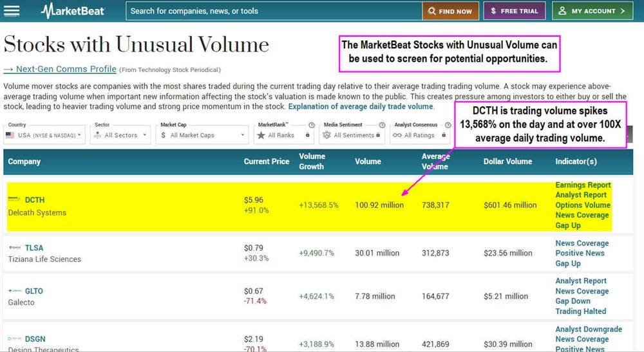Image resolution: width=644 pixels, height=352 pixels.
Task: Click the Media Sentiment help question icon
Action: pyautogui.click(x=381, y=125)
